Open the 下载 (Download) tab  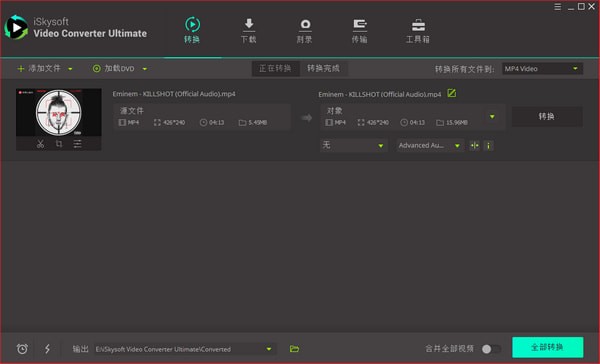click(x=248, y=31)
